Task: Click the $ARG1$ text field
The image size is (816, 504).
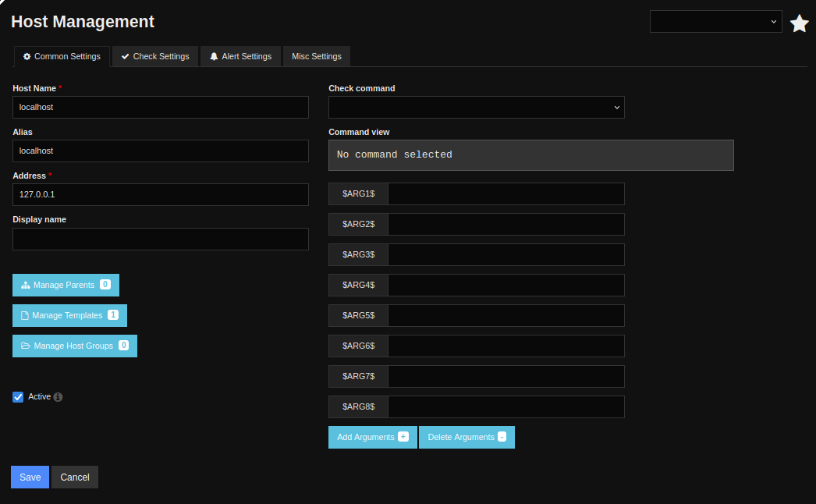Action: 506,194
